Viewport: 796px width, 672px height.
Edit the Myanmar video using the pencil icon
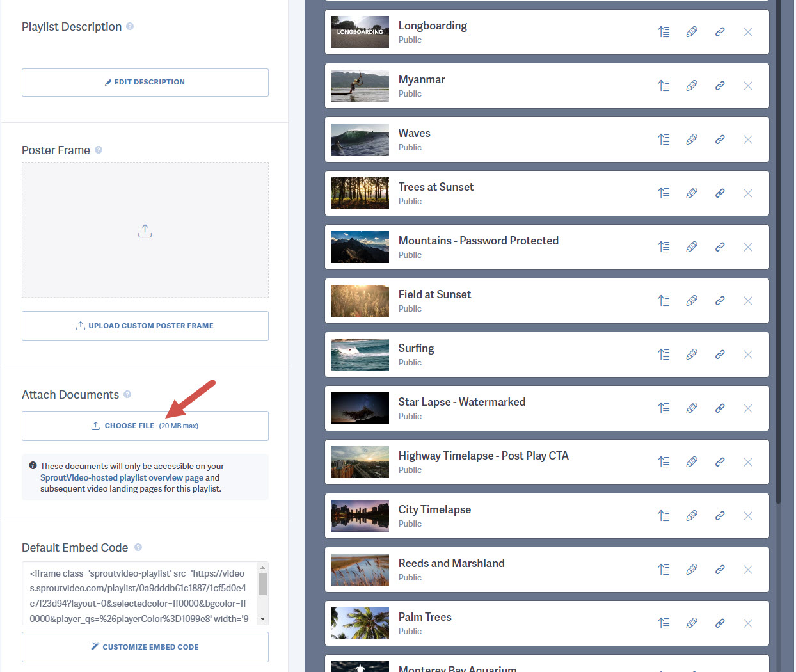pos(692,85)
